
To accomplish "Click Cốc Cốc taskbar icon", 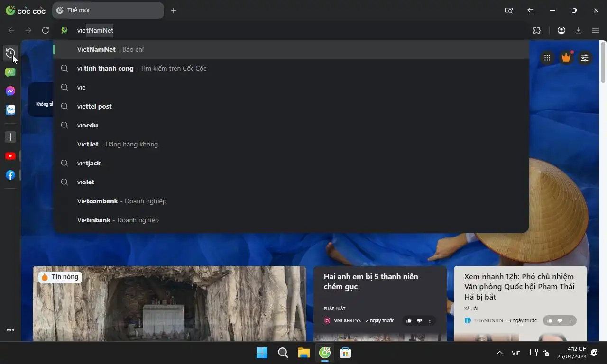I will click(324, 353).
